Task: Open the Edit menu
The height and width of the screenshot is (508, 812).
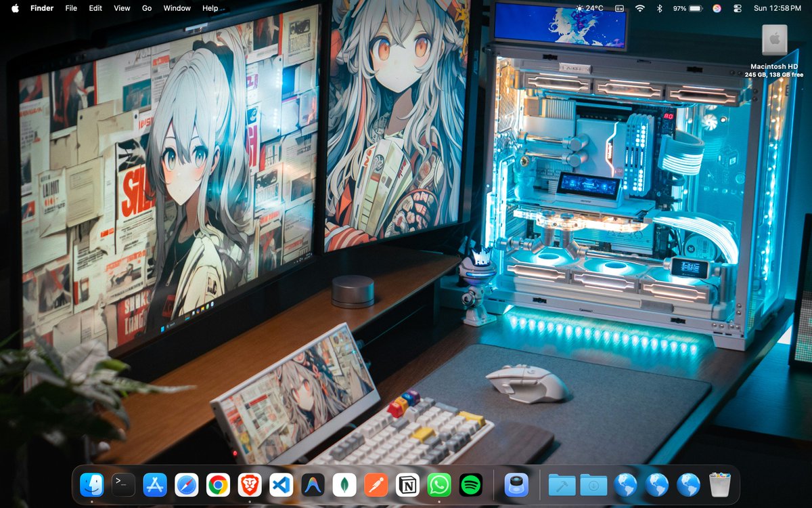Action: (95, 8)
